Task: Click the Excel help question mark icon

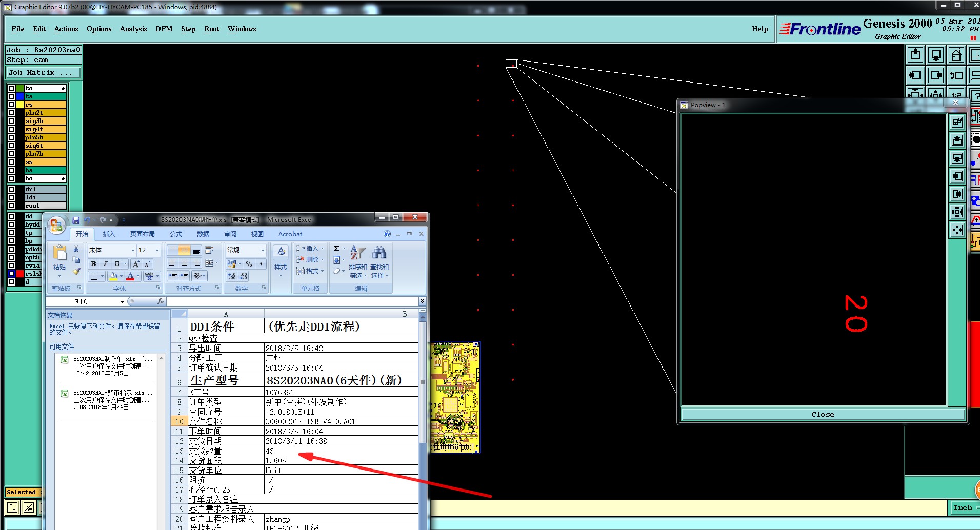Action: (x=387, y=234)
